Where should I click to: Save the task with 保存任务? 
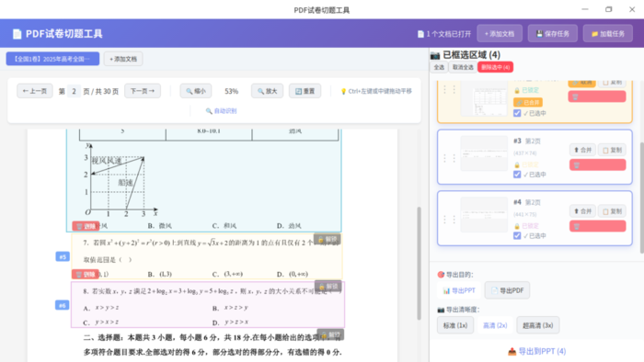(x=553, y=34)
